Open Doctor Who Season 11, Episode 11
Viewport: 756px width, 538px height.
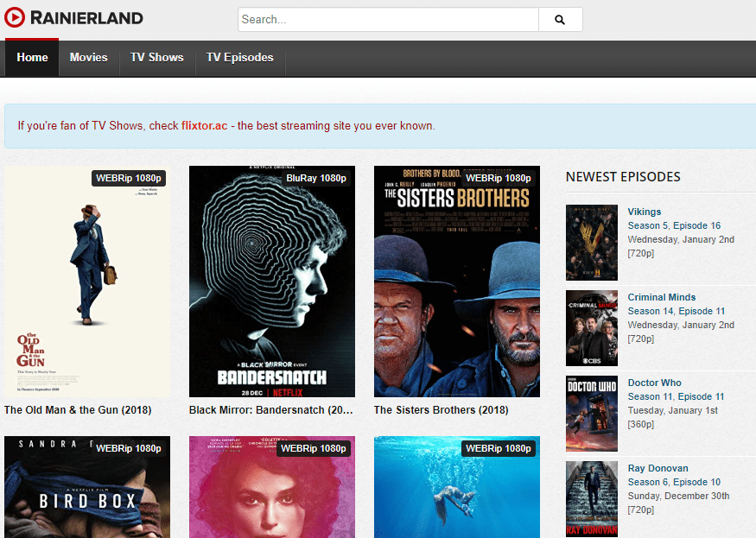(x=676, y=396)
